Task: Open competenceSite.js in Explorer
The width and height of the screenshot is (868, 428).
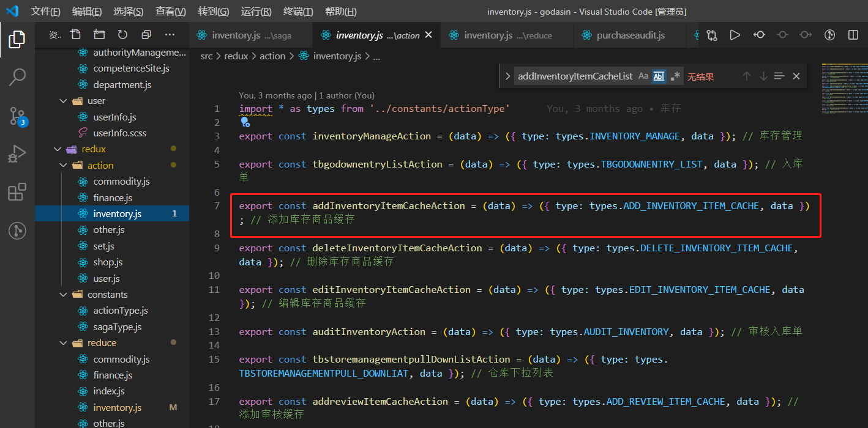Action: tap(131, 68)
